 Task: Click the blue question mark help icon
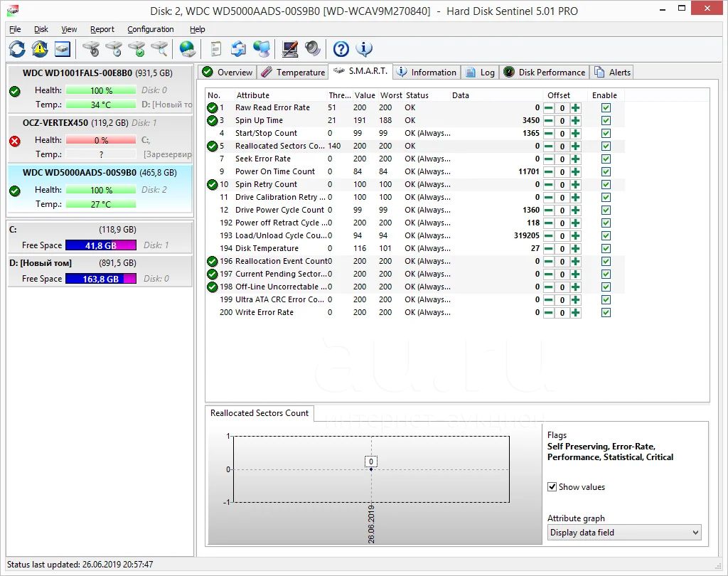point(341,49)
